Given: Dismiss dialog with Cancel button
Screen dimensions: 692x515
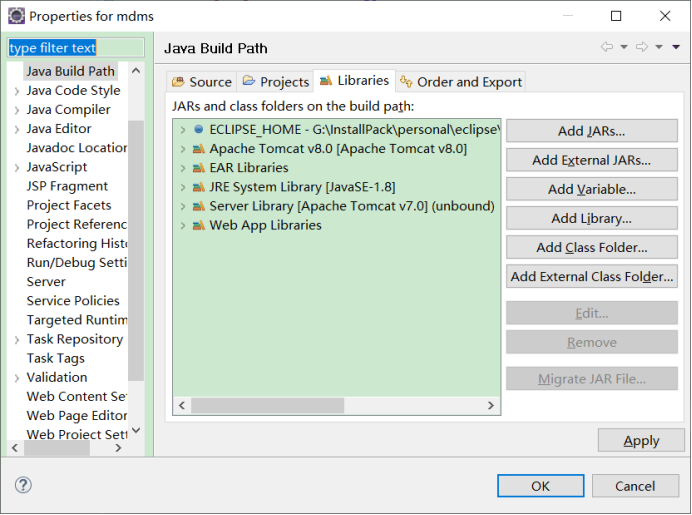Looking at the screenshot, I should (x=635, y=486).
